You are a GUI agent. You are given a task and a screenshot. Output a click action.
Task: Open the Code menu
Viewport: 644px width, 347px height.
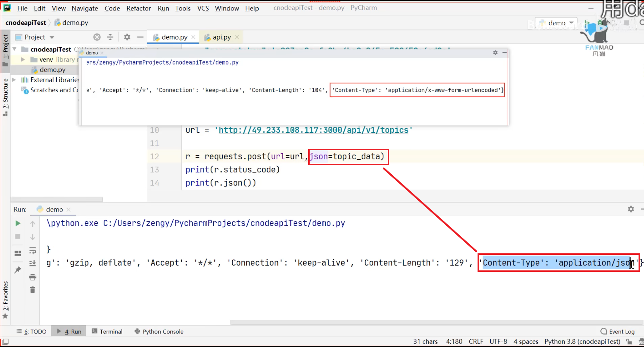pos(112,8)
